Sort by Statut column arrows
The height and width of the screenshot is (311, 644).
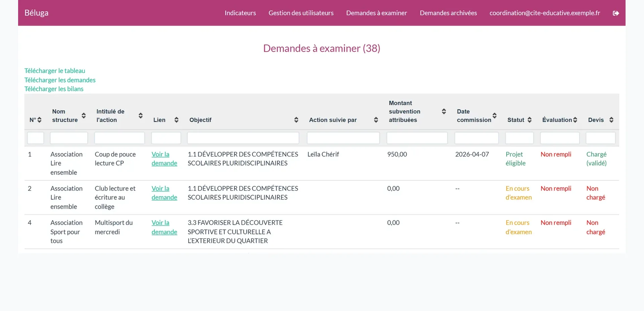pos(529,120)
